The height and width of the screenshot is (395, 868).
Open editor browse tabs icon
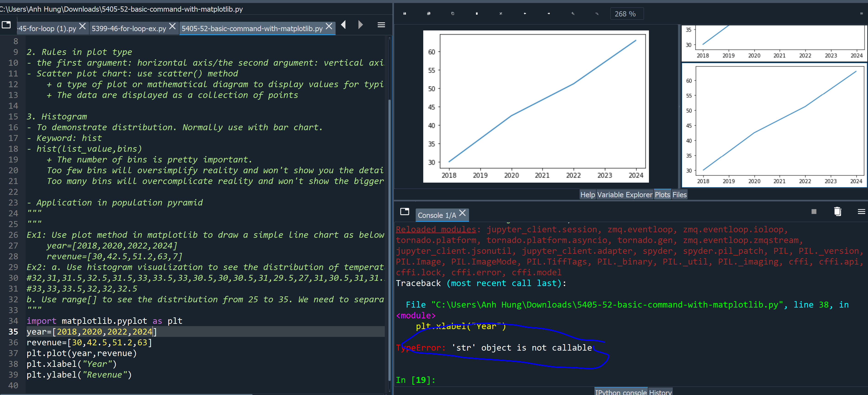pyautogui.click(x=6, y=24)
